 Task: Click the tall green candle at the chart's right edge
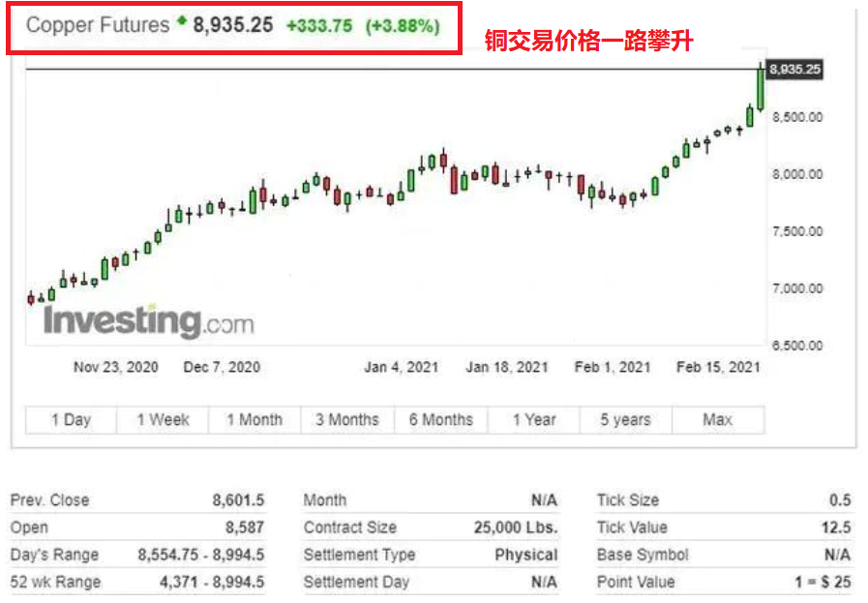pyautogui.click(x=761, y=87)
